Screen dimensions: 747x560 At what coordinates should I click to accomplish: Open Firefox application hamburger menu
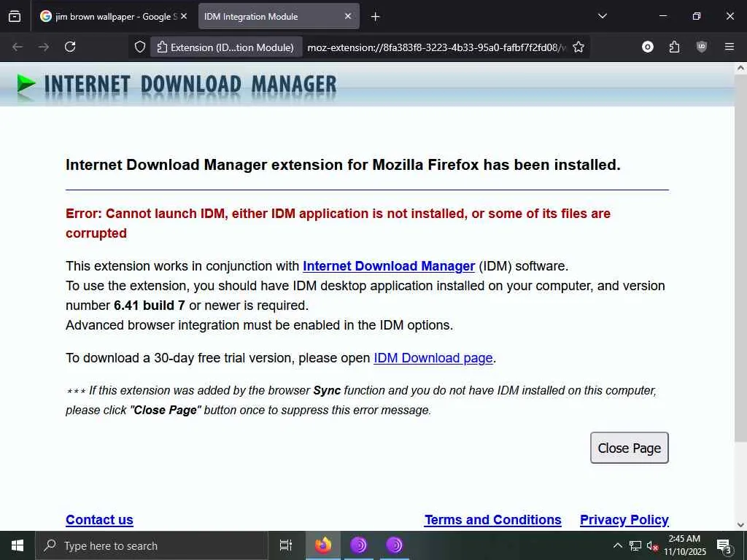tap(729, 47)
